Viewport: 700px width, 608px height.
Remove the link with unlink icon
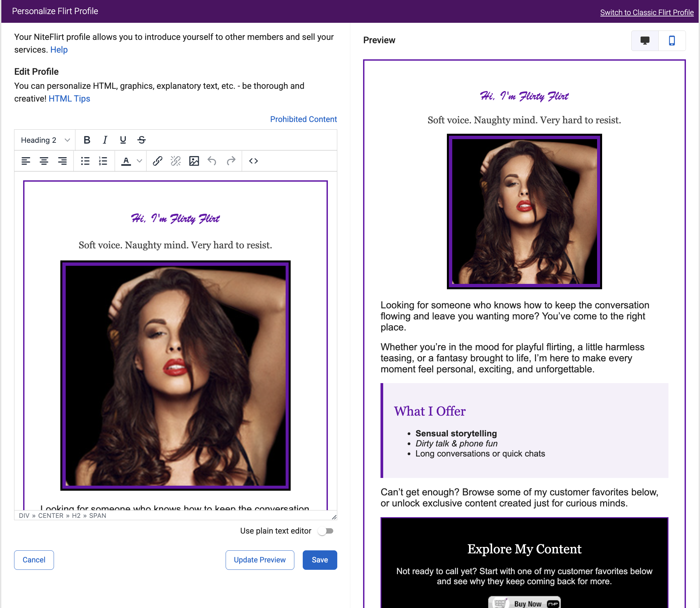click(176, 161)
